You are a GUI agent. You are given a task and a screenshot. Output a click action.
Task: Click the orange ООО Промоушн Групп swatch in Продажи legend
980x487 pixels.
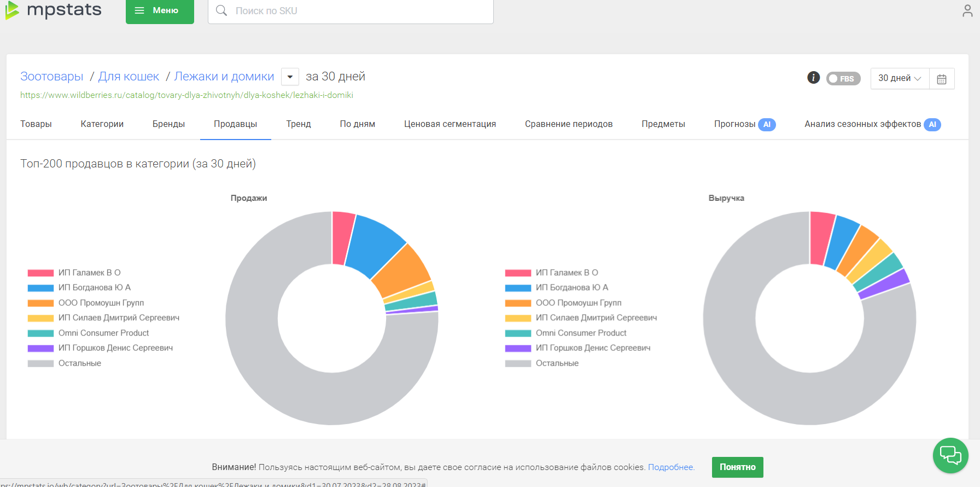click(x=40, y=303)
